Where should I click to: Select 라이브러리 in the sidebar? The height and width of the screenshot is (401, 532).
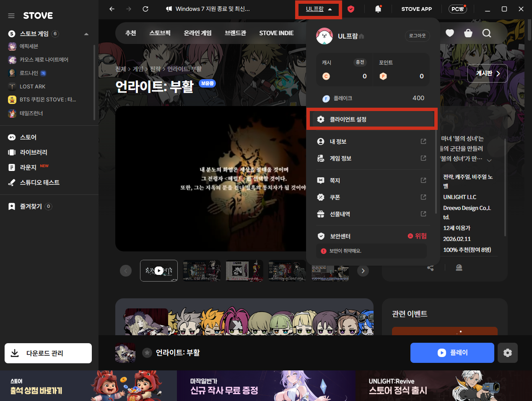[x=34, y=153]
